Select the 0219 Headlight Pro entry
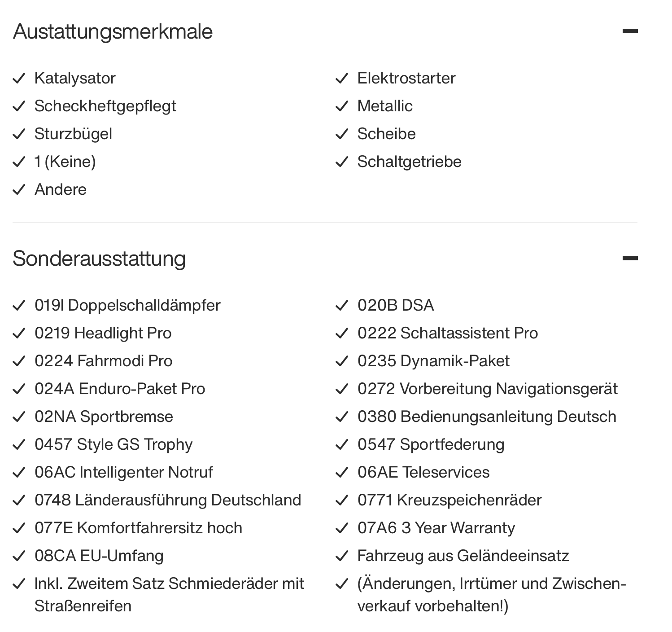 [x=103, y=333]
